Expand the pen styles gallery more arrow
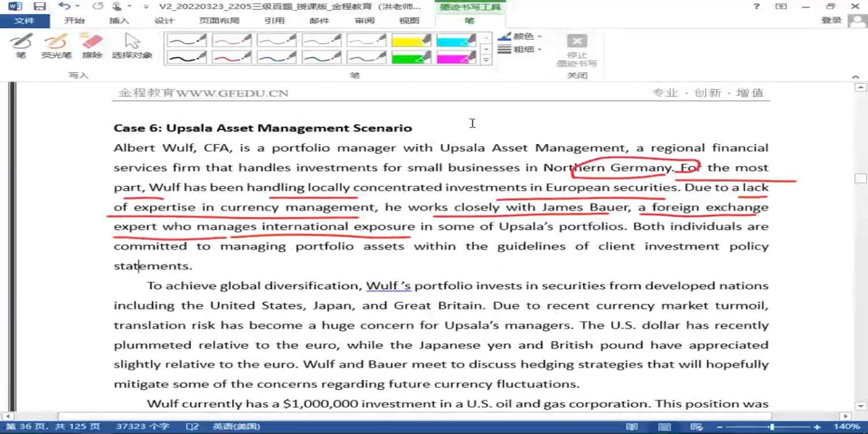 (x=486, y=60)
